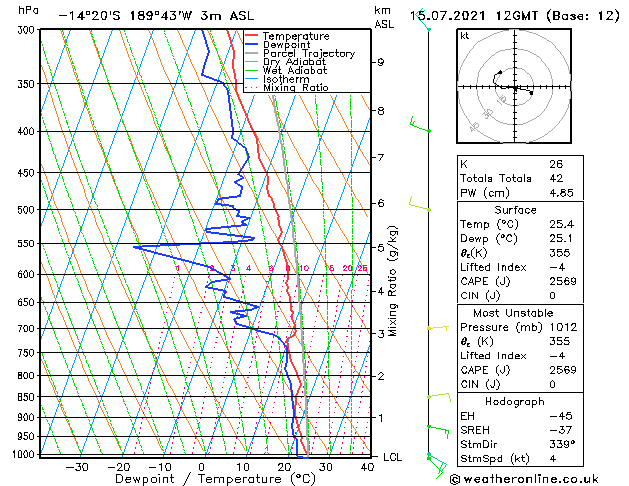Click the hodograph circle center
Screen dimensions: 629x486
[x=515, y=87]
